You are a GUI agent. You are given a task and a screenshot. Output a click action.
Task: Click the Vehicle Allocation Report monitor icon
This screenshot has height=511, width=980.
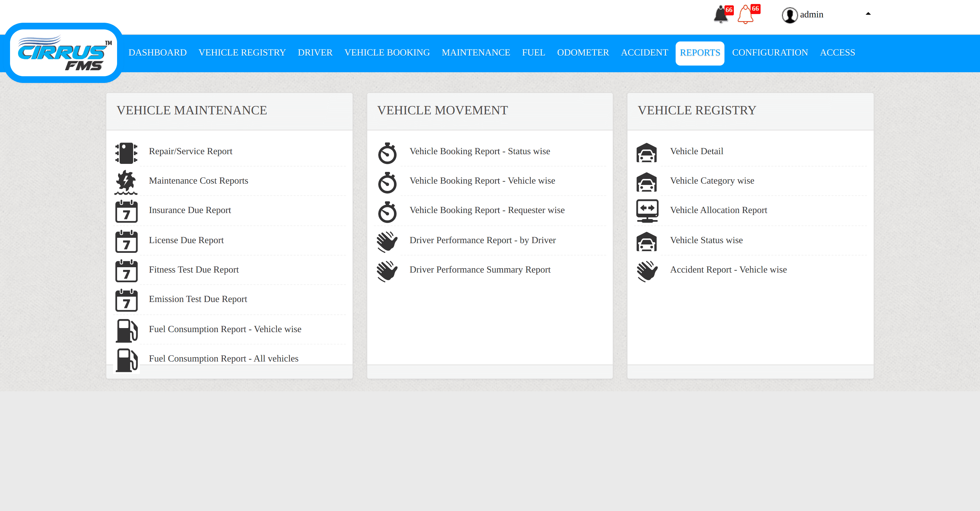coord(647,211)
